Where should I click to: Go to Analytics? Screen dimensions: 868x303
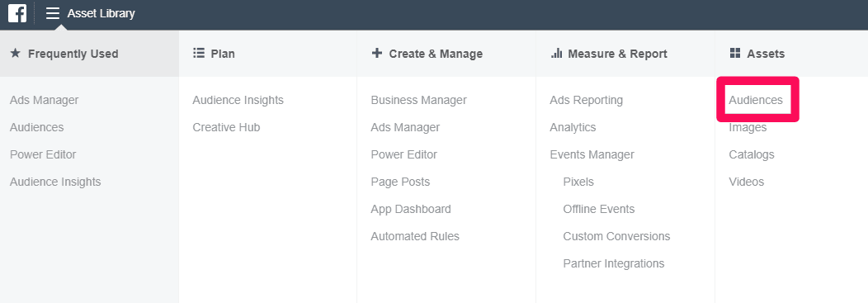573,127
